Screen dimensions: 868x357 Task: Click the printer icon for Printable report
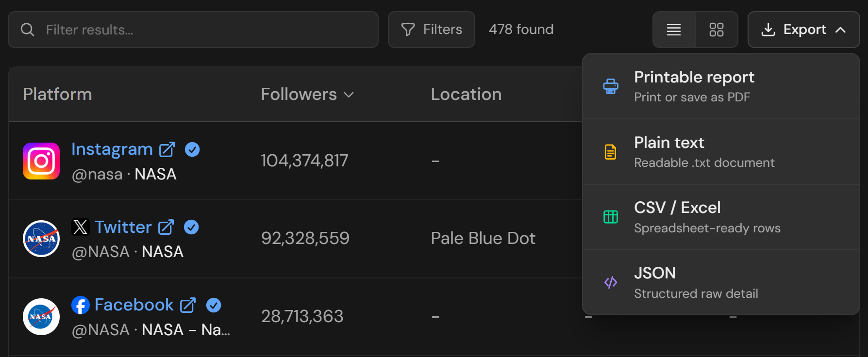click(611, 86)
